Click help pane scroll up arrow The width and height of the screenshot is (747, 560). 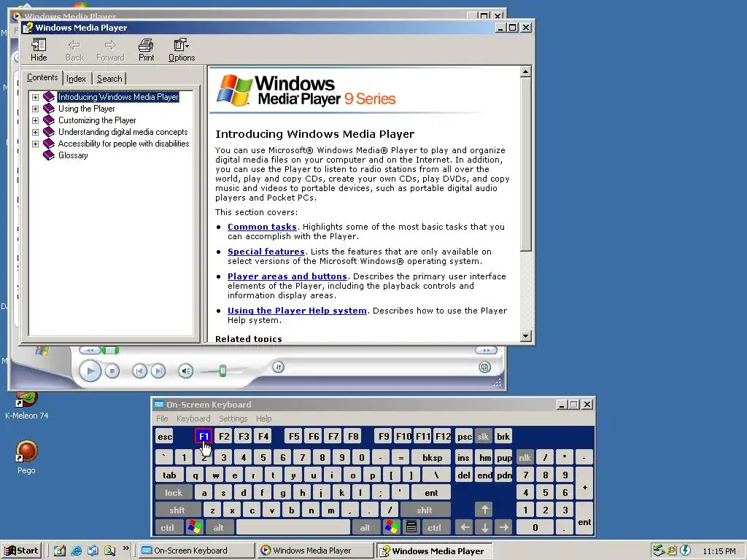pos(525,72)
